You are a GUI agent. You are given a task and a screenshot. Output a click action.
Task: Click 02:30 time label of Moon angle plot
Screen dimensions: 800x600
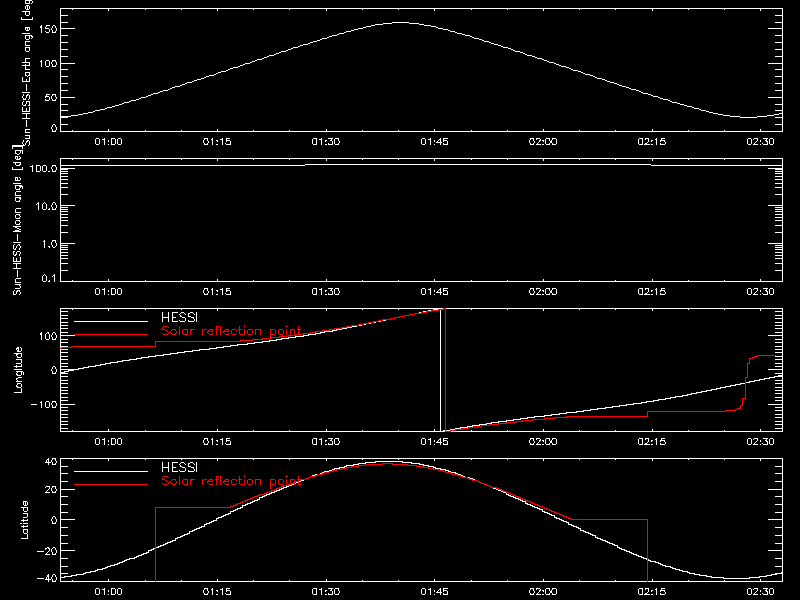tap(760, 292)
